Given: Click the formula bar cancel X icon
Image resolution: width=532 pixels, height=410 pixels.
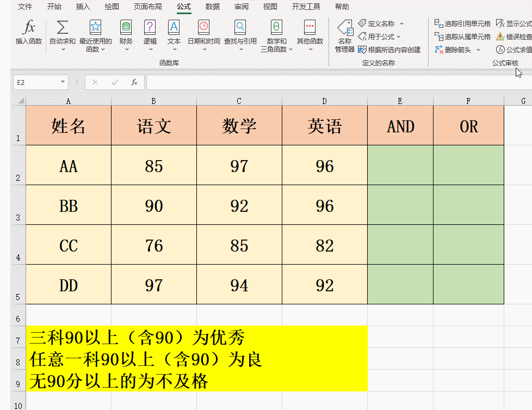Looking at the screenshot, I should (x=95, y=82).
